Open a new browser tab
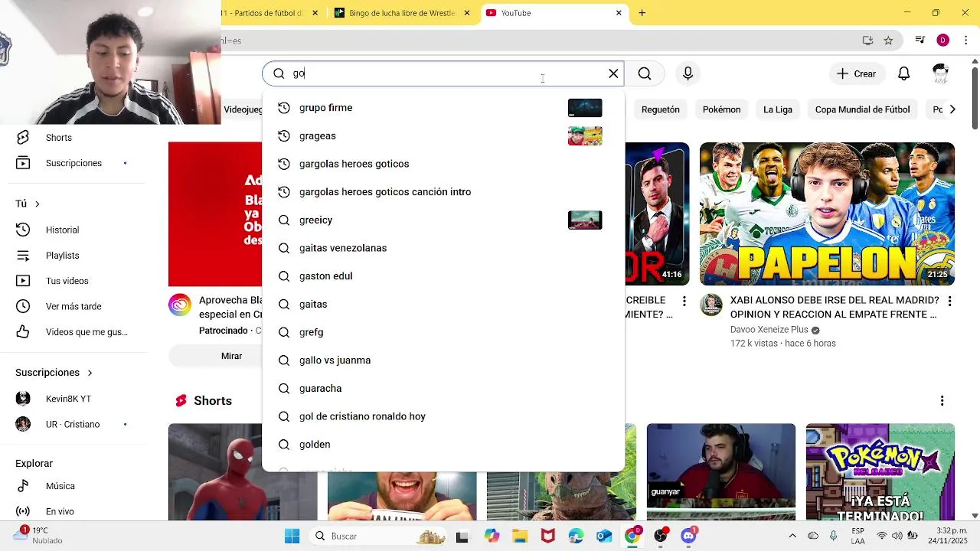This screenshot has height=551, width=980. pos(642,13)
